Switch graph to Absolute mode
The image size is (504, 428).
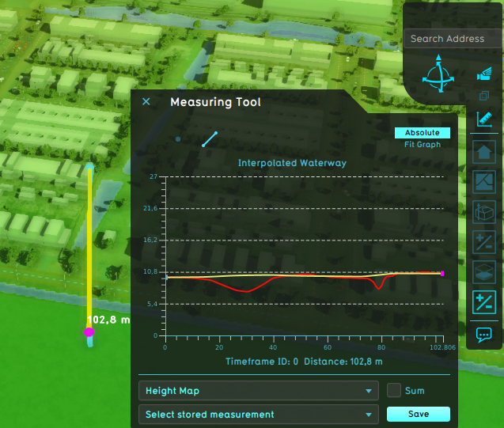point(422,133)
